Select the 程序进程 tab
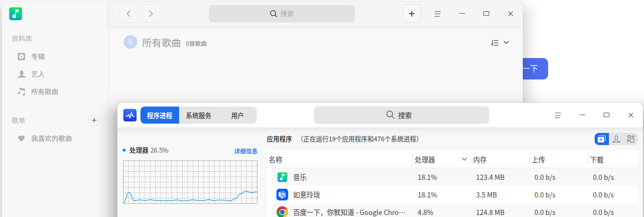Image resolution: width=644 pixels, height=217 pixels. coord(160,116)
